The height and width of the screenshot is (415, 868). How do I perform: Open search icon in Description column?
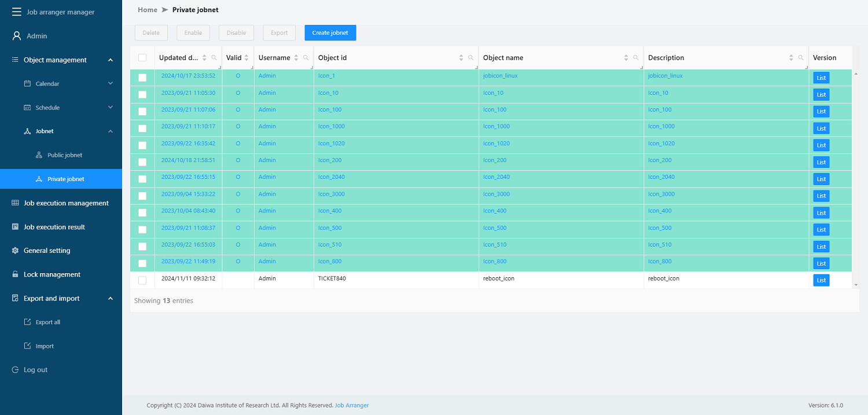tap(801, 58)
